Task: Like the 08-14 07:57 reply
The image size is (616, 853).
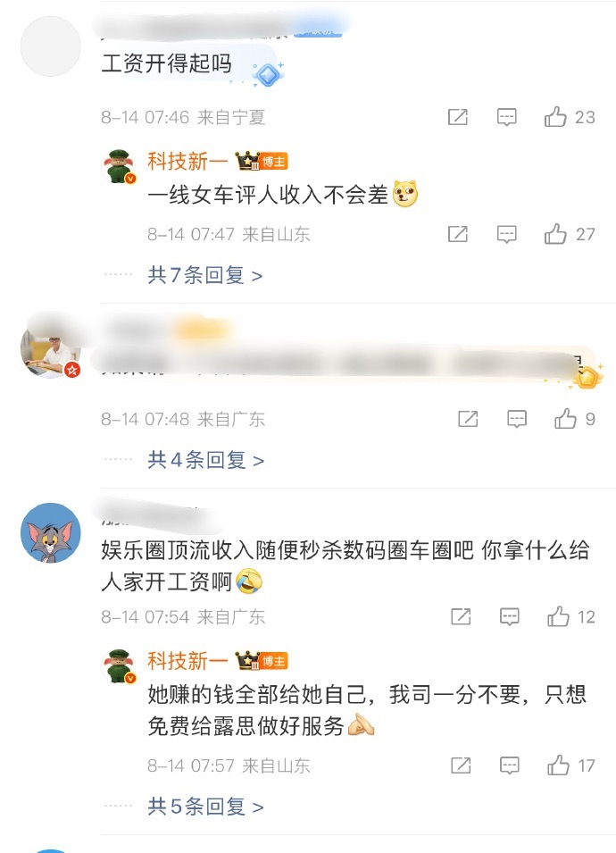Action: 570,765
